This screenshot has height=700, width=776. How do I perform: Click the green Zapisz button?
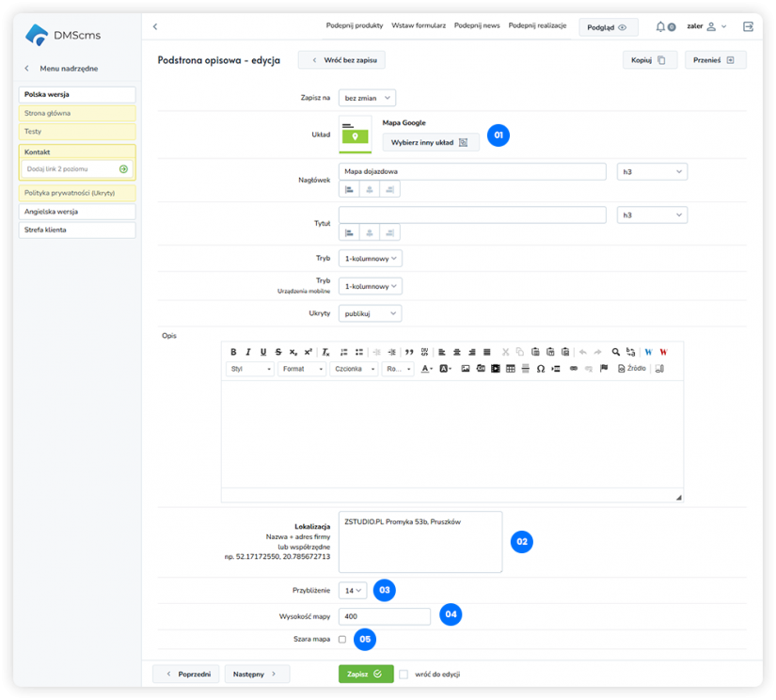point(366,674)
